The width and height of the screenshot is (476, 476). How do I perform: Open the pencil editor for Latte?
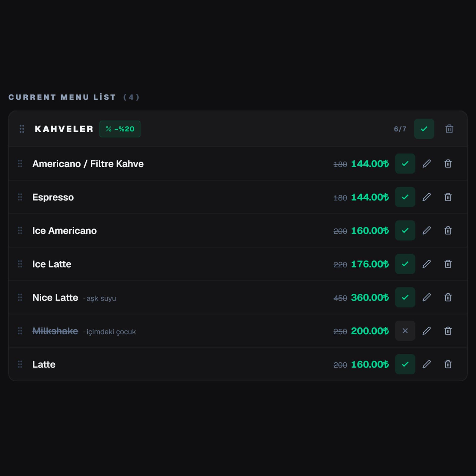tap(427, 364)
